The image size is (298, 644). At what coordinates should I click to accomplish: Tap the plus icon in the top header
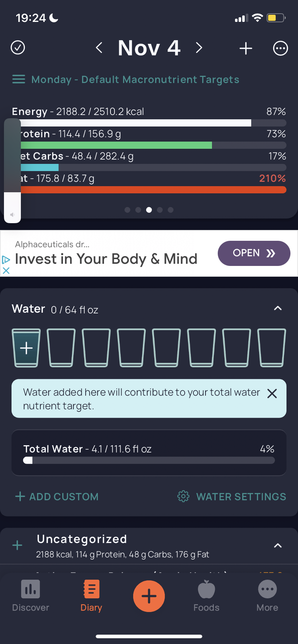click(x=246, y=48)
